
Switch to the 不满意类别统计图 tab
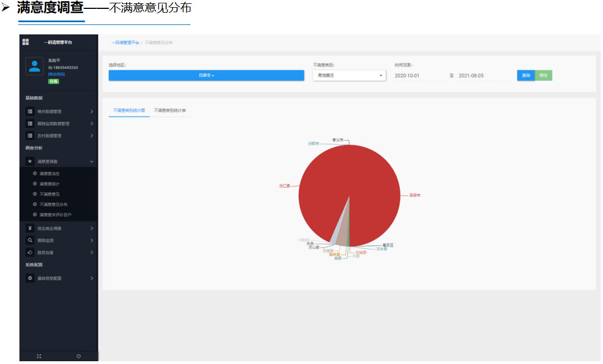point(129,110)
